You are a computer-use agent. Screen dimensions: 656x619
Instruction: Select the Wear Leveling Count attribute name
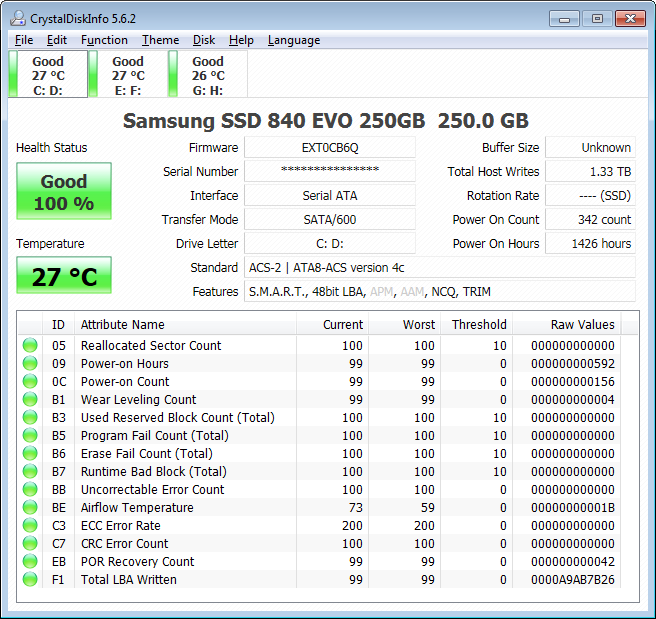tap(138, 399)
